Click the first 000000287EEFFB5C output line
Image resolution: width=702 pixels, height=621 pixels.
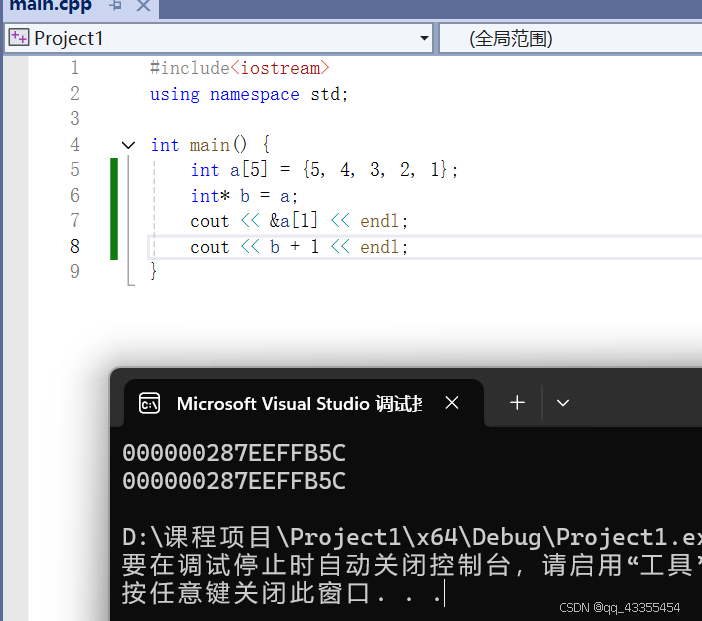coord(234,453)
